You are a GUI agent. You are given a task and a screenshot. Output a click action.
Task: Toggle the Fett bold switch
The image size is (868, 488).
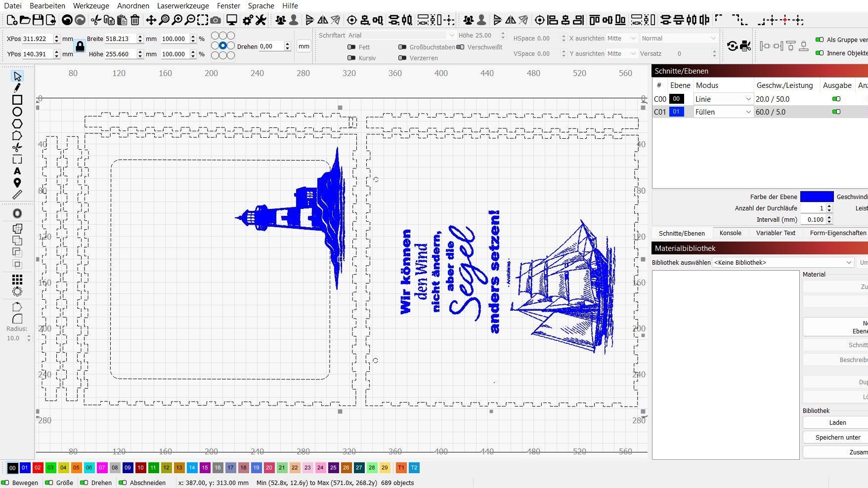pyautogui.click(x=351, y=47)
